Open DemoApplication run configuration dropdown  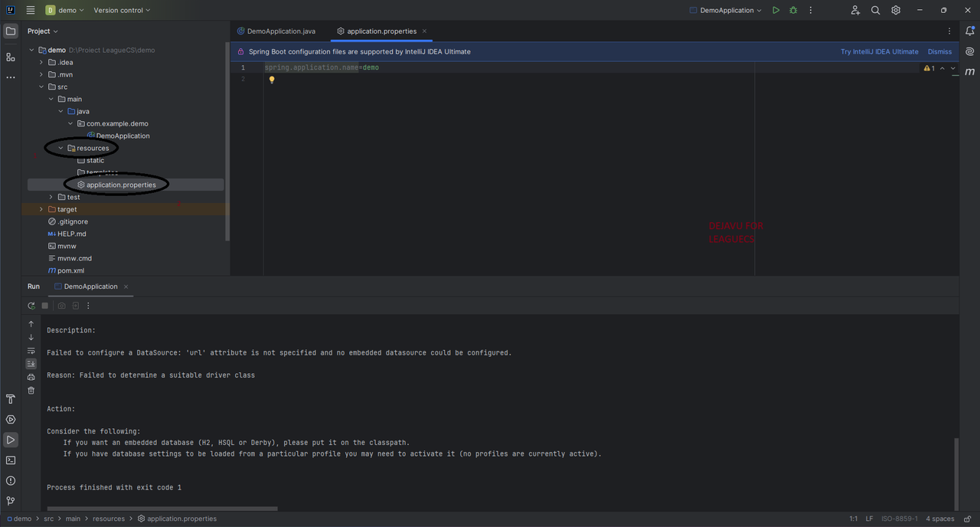point(726,10)
